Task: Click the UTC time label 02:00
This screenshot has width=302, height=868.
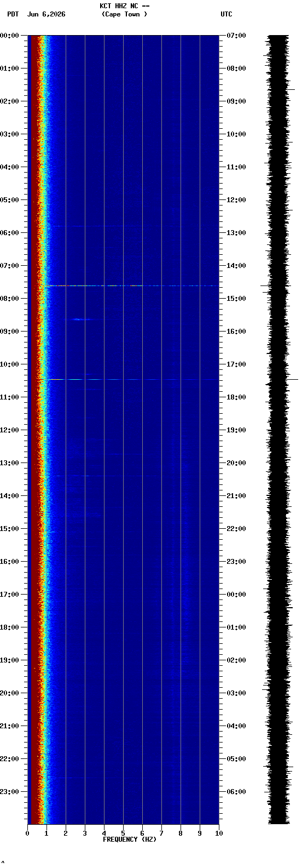Action: pyautogui.click(x=236, y=660)
